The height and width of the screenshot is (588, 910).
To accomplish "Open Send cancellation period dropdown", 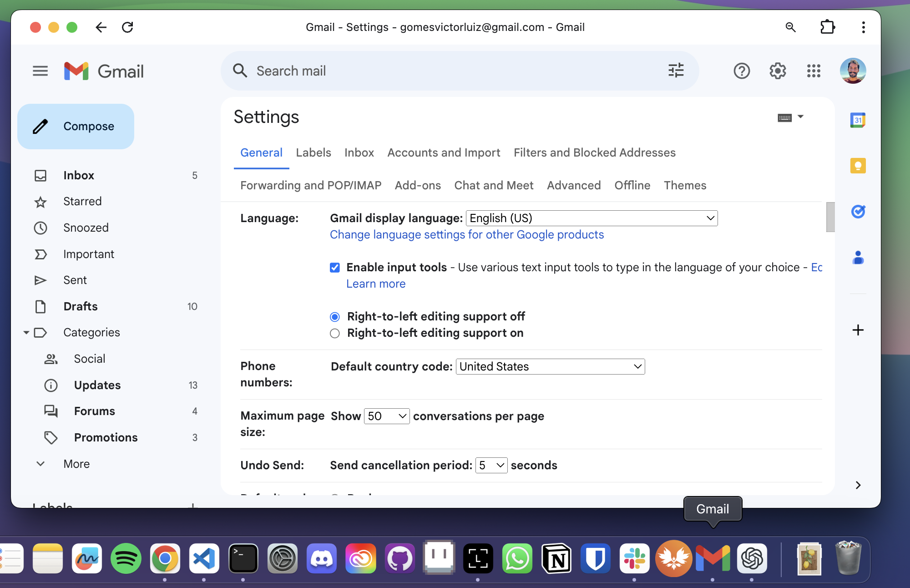I will (491, 466).
